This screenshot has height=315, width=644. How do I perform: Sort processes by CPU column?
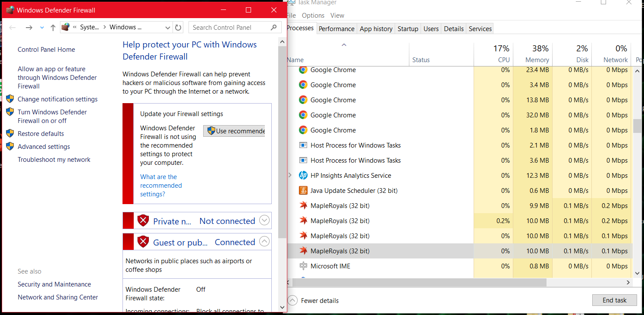pos(493,54)
